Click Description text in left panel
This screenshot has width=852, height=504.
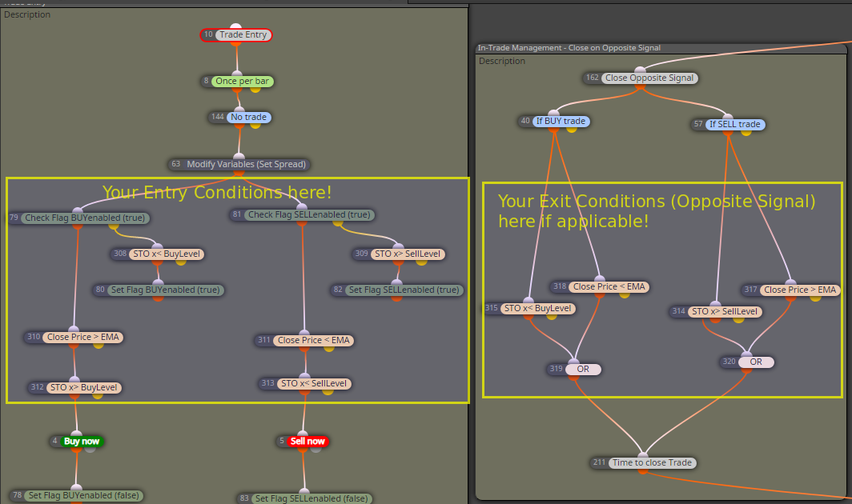tap(27, 14)
